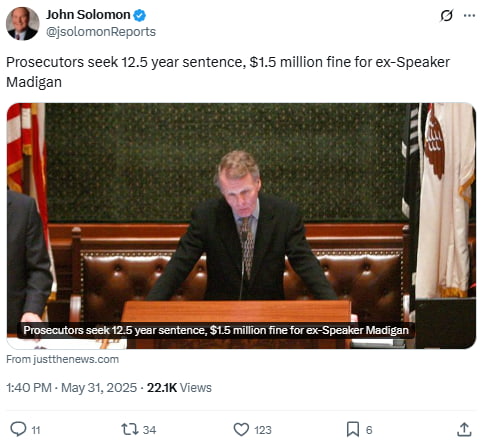Click the 34 reposts count
Image resolution: width=485 pixels, height=445 pixels.
pyautogui.click(x=149, y=430)
